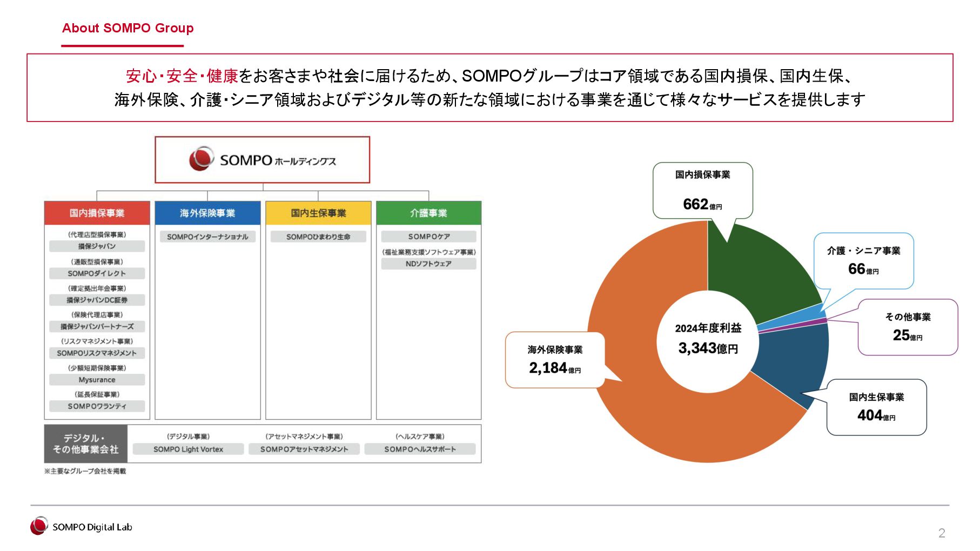This screenshot has width=980, height=551.
Task: Click the page number 2
Action: (942, 533)
